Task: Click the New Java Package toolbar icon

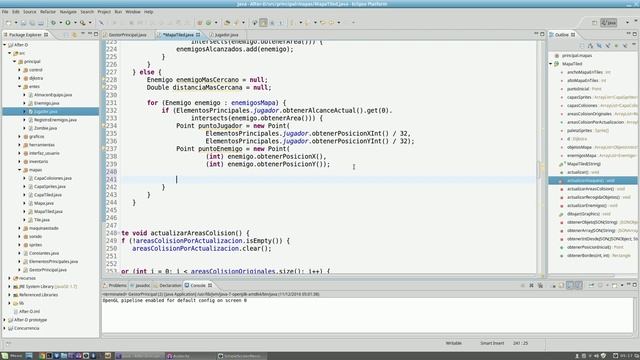Action: point(200,23)
